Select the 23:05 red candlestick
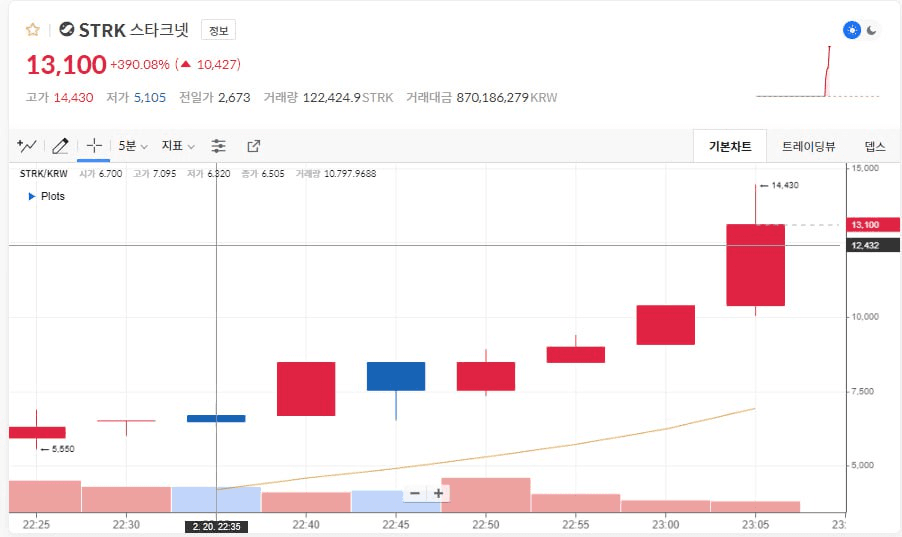 point(755,265)
